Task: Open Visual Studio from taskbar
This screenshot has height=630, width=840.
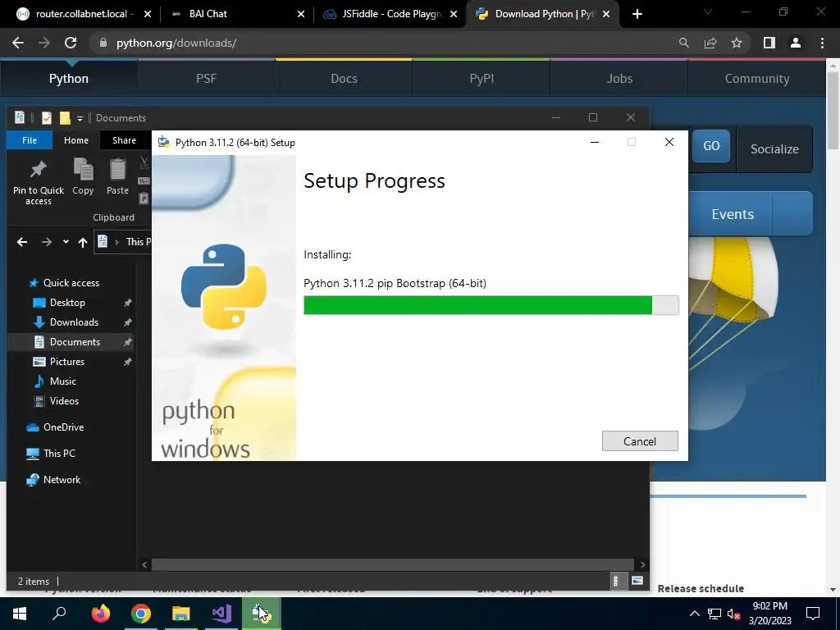Action: 221,614
